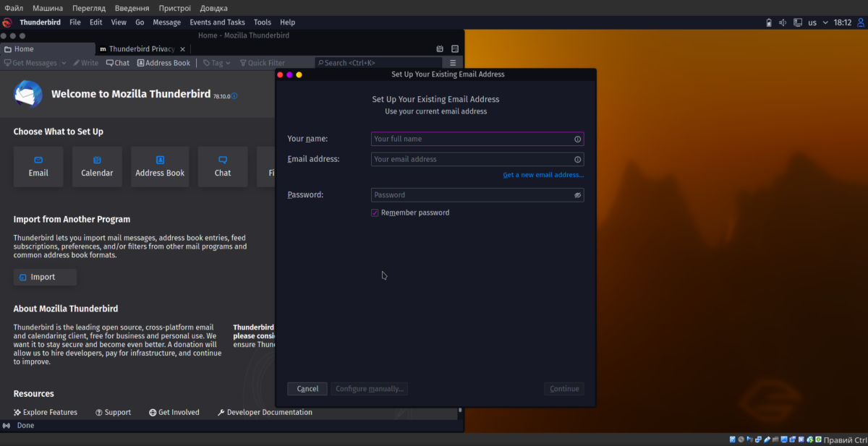Toggle the Remember password checkbox
This screenshot has height=446, width=868.
375,213
